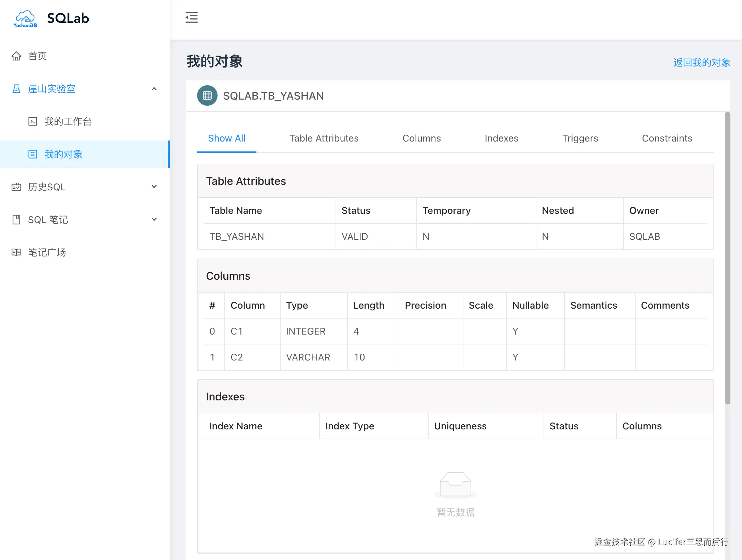The width and height of the screenshot is (742, 560).
Task: Collapse sidebar with menu fold icon
Action: point(192,17)
